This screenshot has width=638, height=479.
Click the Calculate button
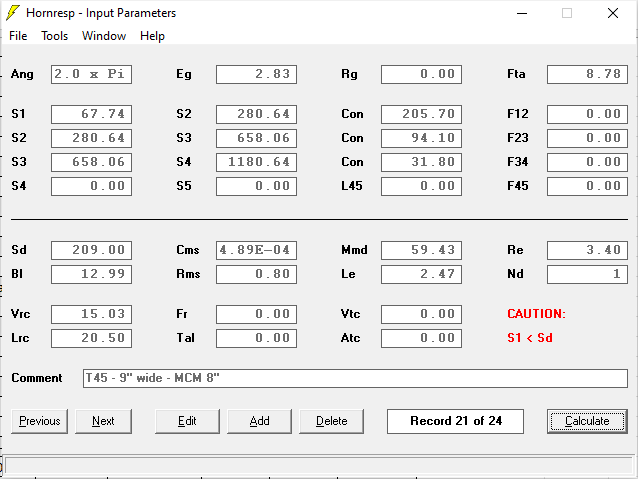coord(587,421)
